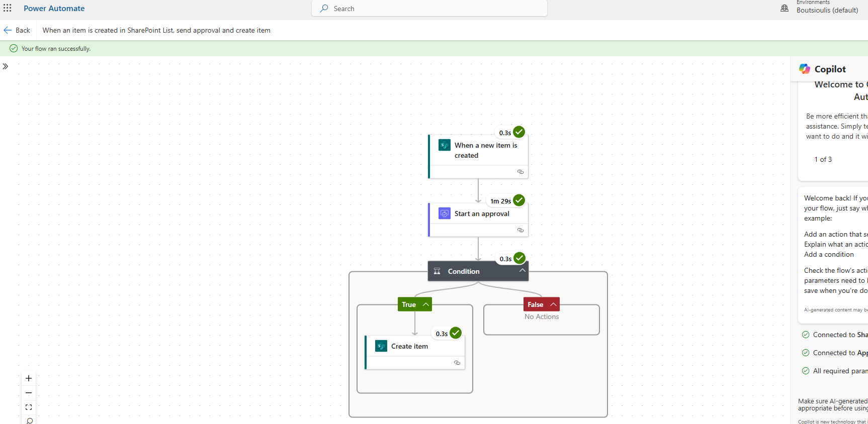The image size is (868, 424).
Task: Open the Condition action card
Action: tap(478, 271)
